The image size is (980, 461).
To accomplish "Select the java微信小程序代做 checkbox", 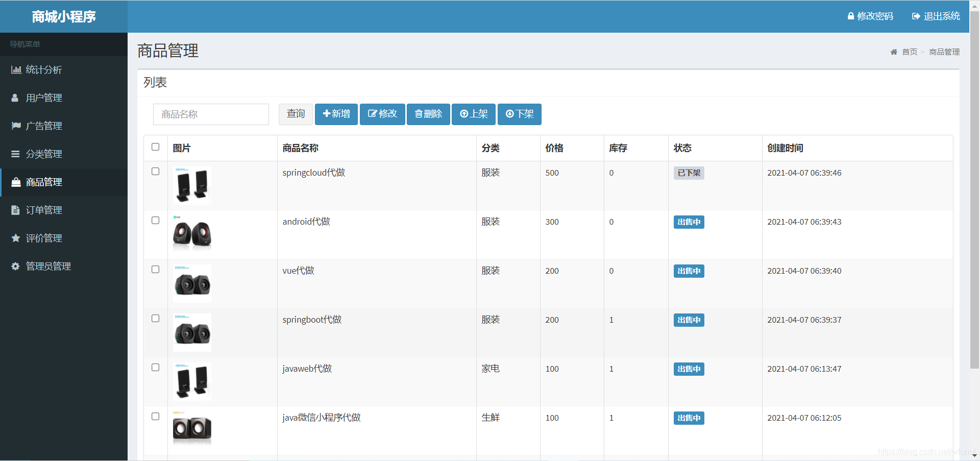I will point(156,417).
